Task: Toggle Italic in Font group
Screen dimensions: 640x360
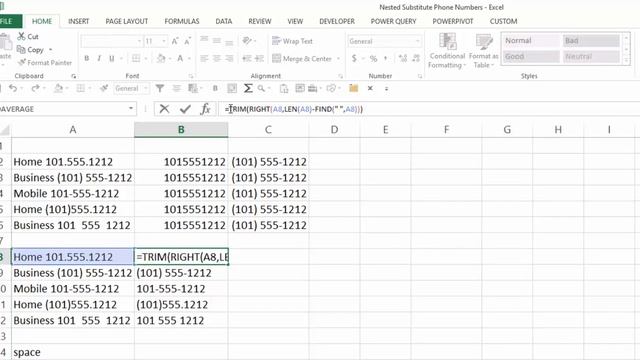Action: point(99,58)
